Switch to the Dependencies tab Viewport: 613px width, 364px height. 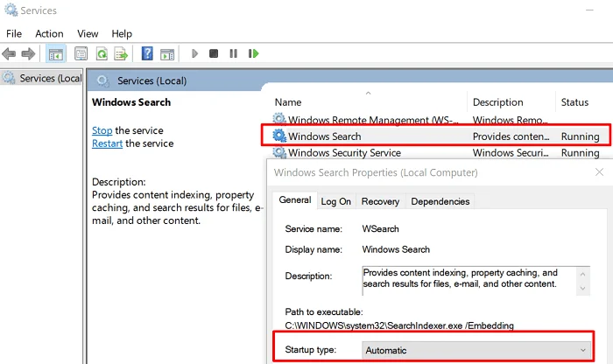[x=440, y=201]
